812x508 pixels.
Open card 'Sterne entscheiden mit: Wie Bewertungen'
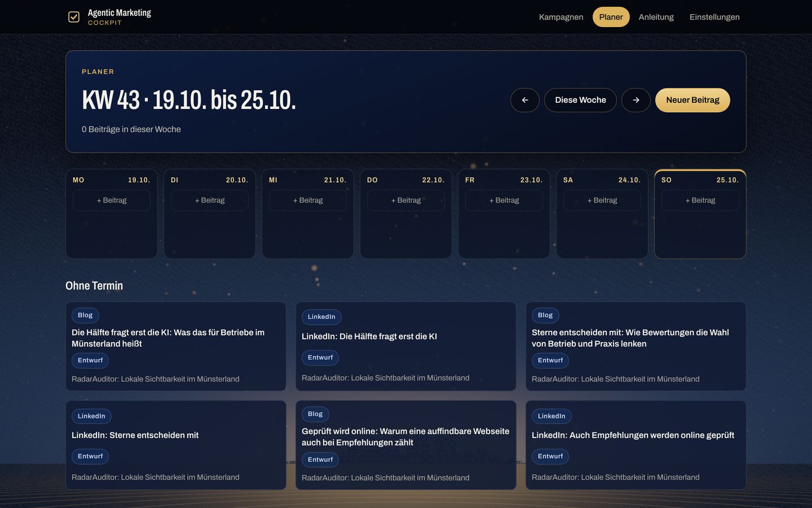coord(636,347)
